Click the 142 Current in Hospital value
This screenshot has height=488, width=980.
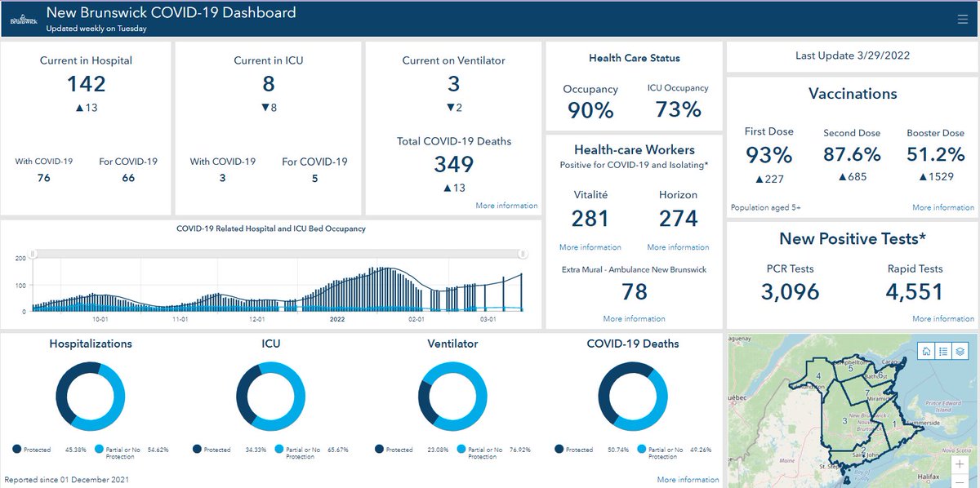(86, 84)
